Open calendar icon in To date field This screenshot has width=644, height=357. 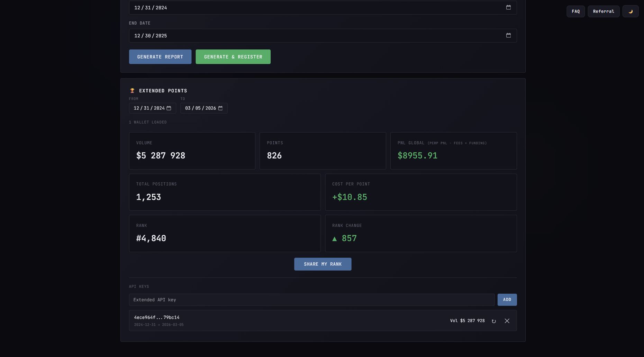(220, 108)
